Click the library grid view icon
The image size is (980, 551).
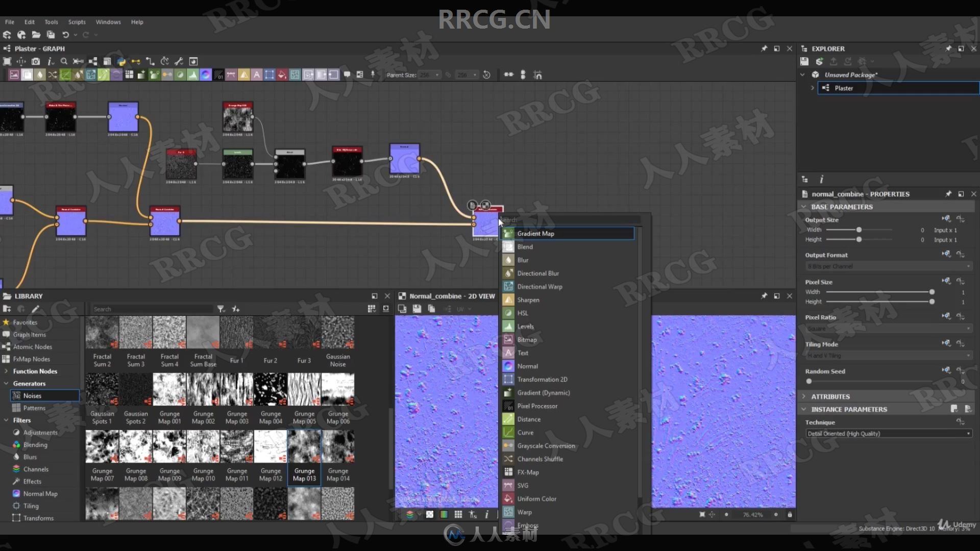click(372, 309)
